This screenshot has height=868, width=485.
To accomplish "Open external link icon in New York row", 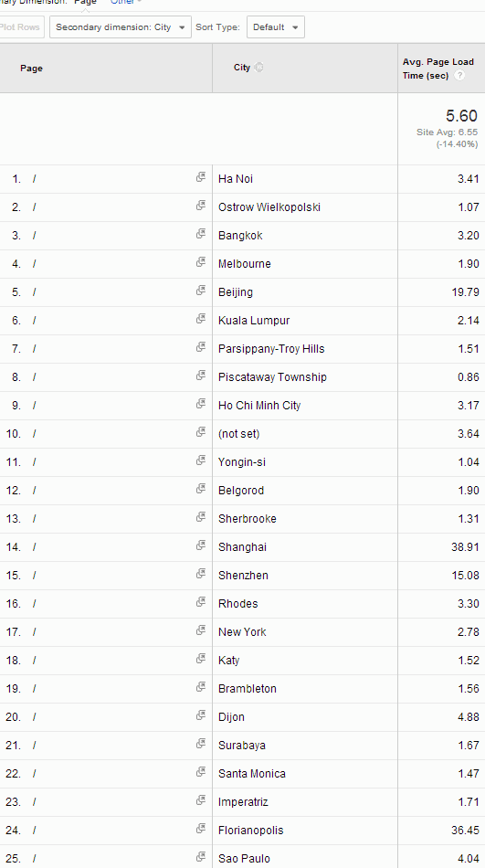I will click(200, 630).
